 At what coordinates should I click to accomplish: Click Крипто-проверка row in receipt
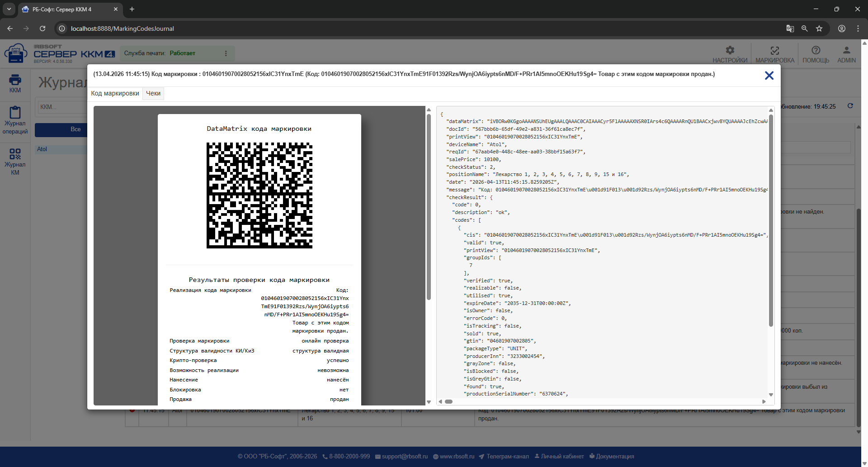pyautogui.click(x=259, y=360)
